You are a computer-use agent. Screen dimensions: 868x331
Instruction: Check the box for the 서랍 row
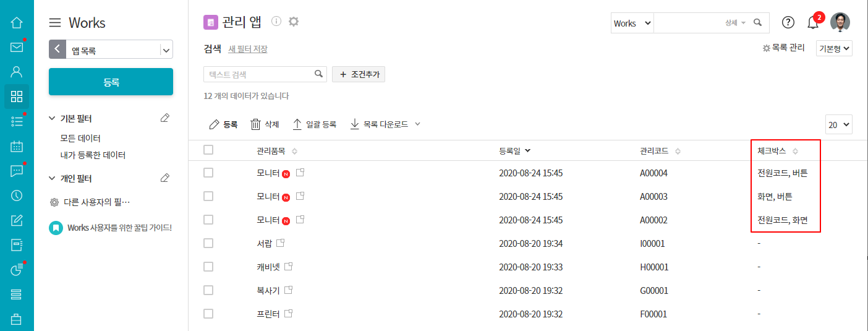click(208, 243)
